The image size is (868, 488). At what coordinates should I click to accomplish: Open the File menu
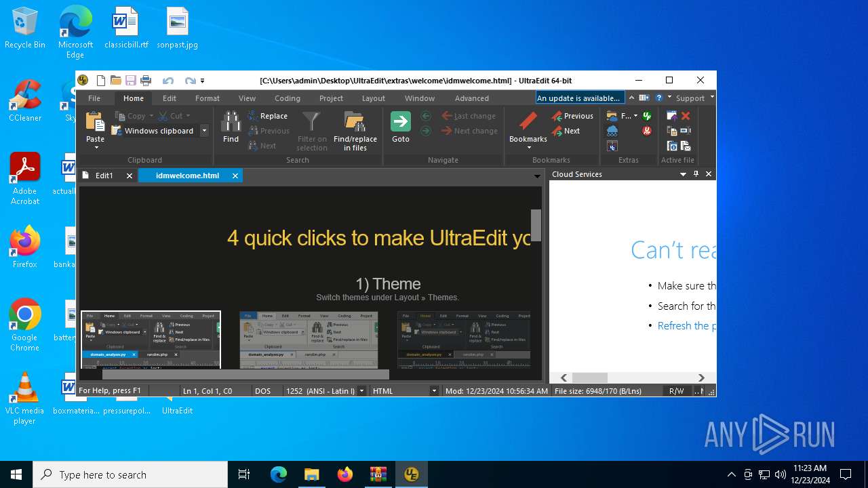tap(94, 98)
